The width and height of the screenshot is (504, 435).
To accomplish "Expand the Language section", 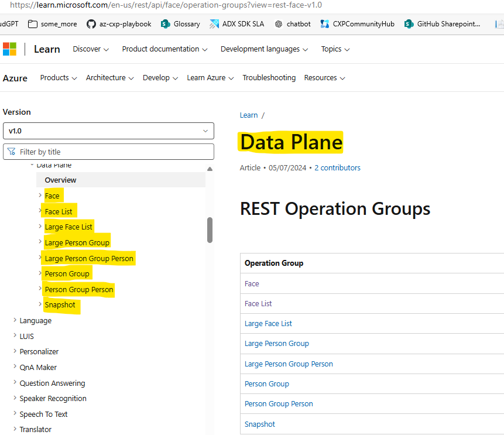I will (x=15, y=320).
